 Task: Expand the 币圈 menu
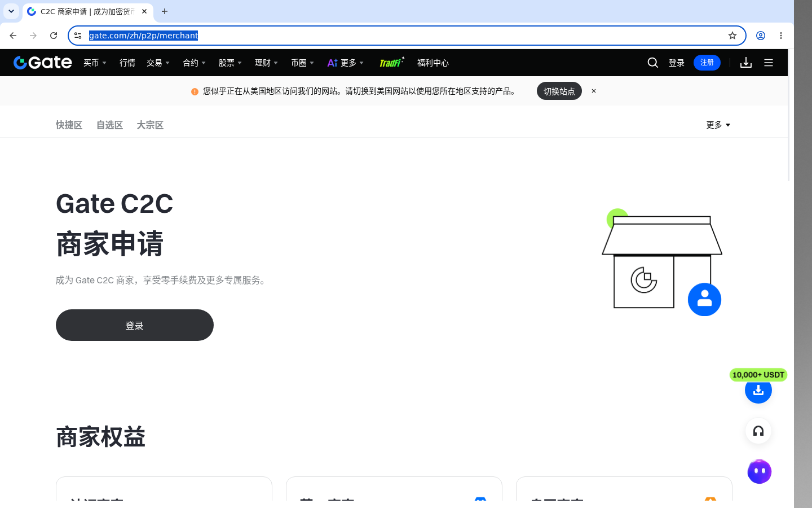302,63
